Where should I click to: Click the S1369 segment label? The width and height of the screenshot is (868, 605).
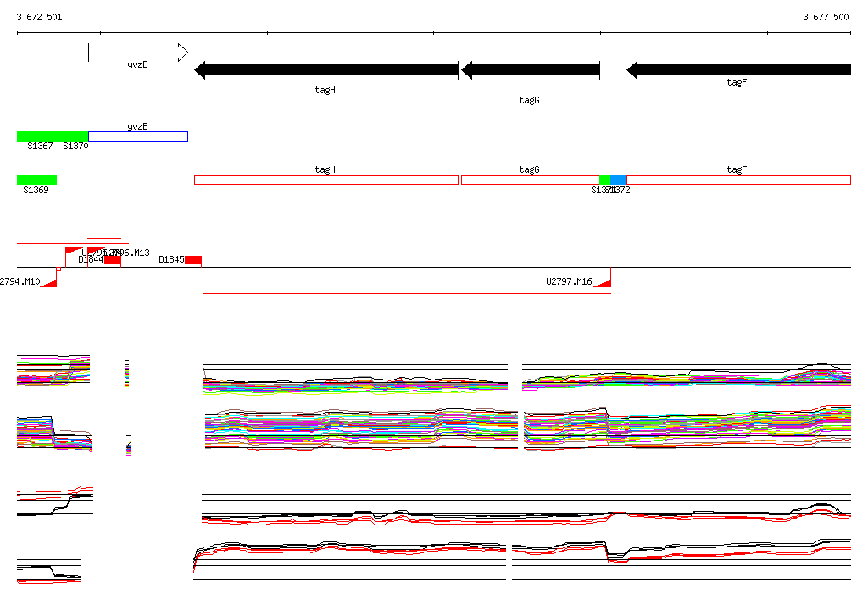pos(36,190)
